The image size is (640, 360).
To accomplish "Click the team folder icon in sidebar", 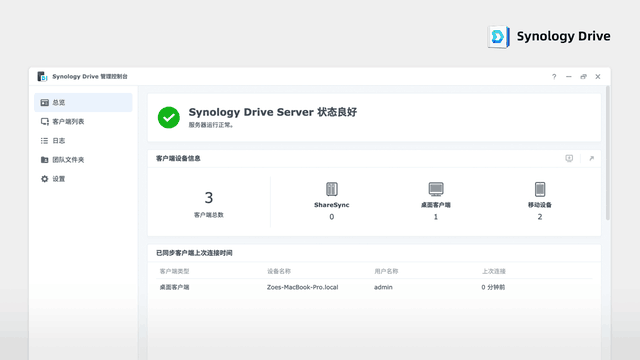I will pos(44,160).
